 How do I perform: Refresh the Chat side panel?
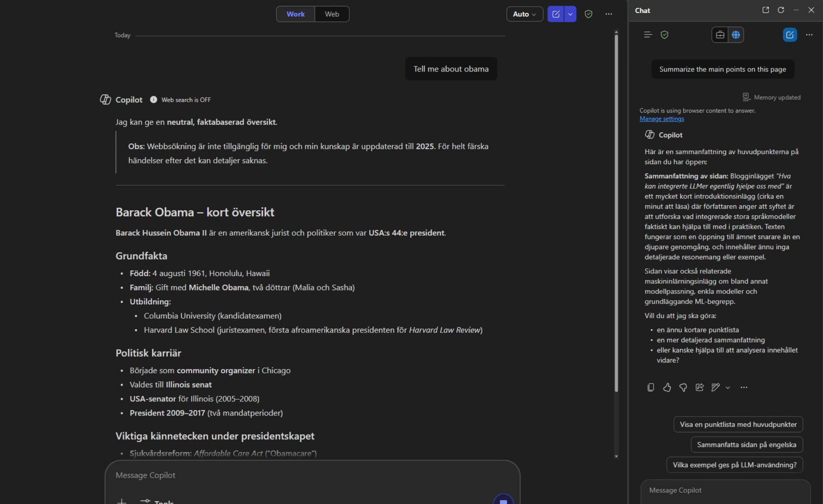point(781,10)
